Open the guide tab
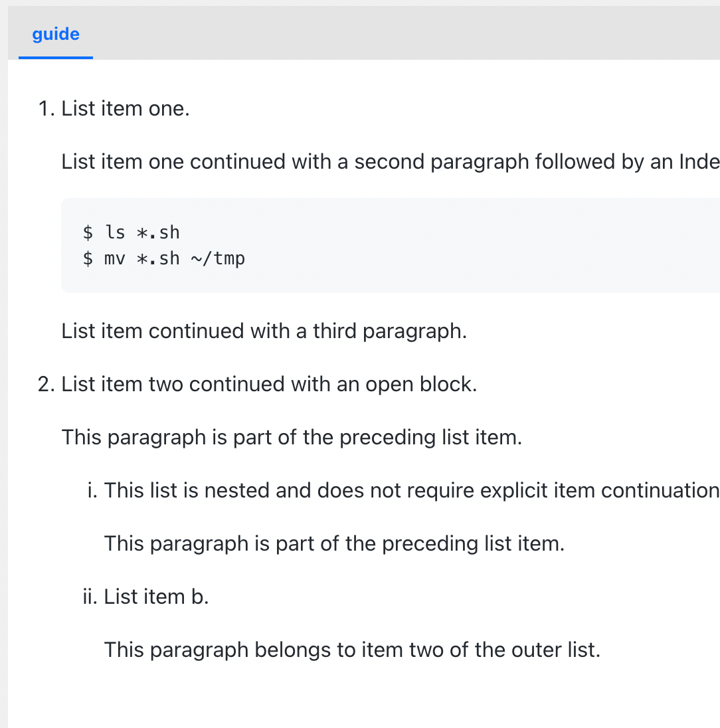This screenshot has width=720, height=728. (x=56, y=34)
